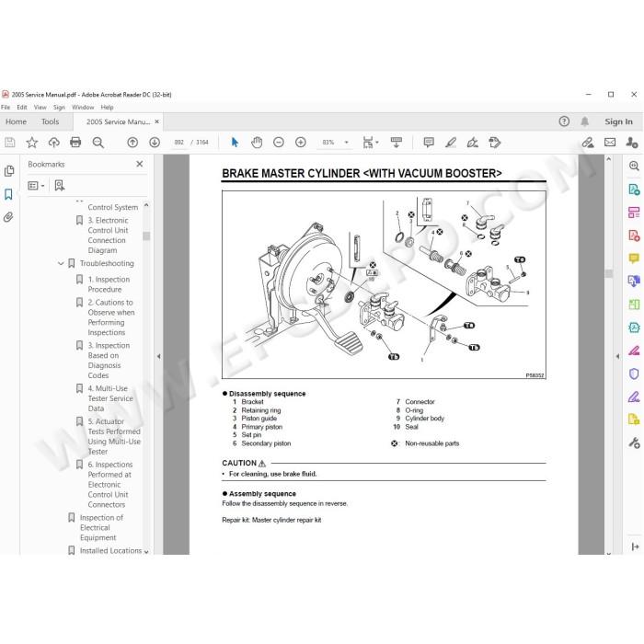Click the scrolling mode icon
Screen dimensions: 644x644
(397, 143)
